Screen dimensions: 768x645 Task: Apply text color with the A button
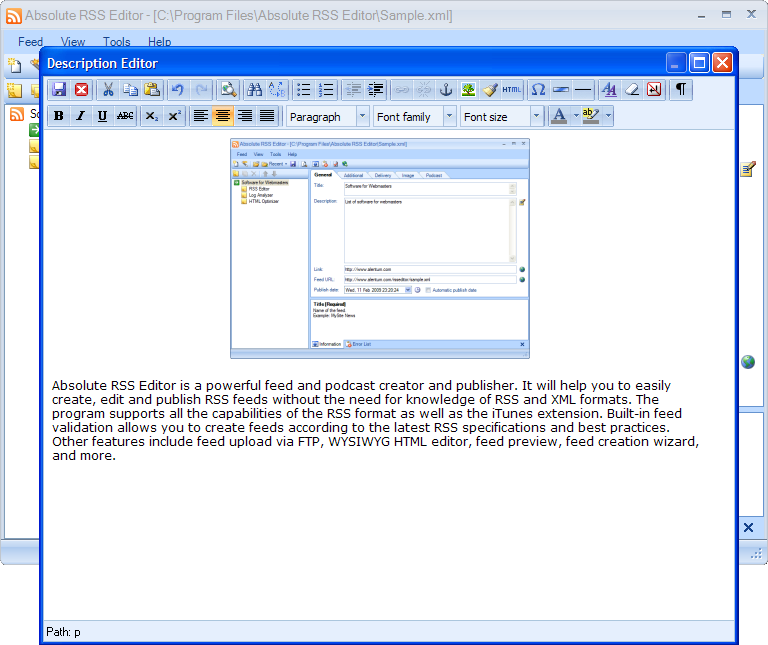tap(559, 116)
